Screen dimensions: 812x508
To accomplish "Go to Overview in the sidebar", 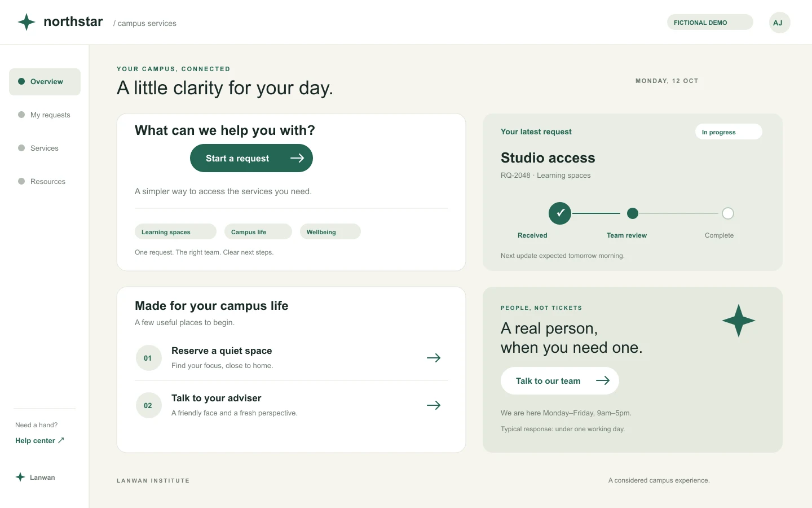I will pos(45,82).
